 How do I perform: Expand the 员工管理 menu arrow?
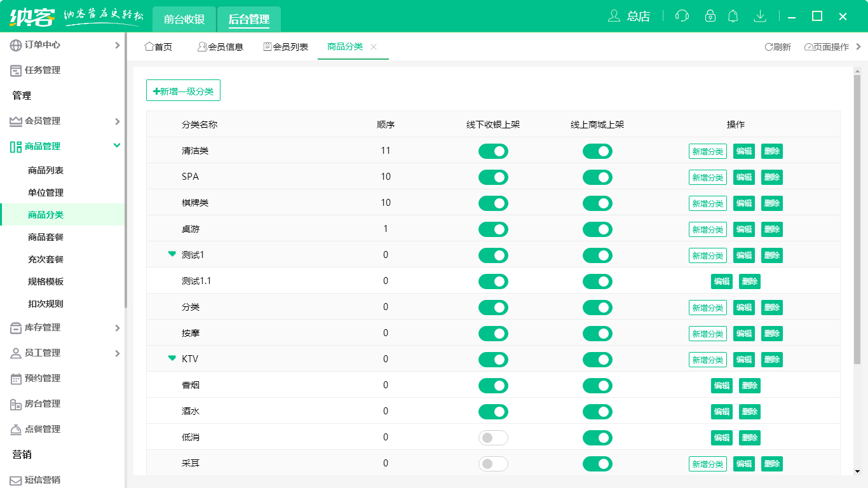117,353
